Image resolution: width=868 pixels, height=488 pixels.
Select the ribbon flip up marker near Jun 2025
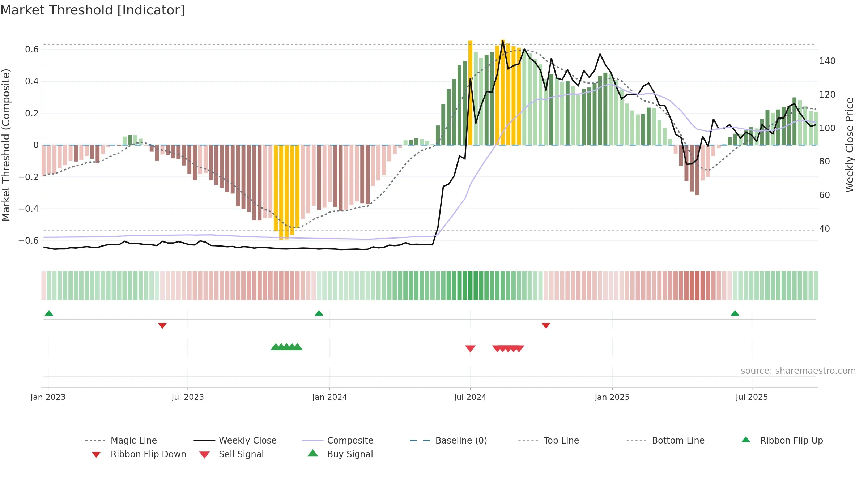point(735,313)
